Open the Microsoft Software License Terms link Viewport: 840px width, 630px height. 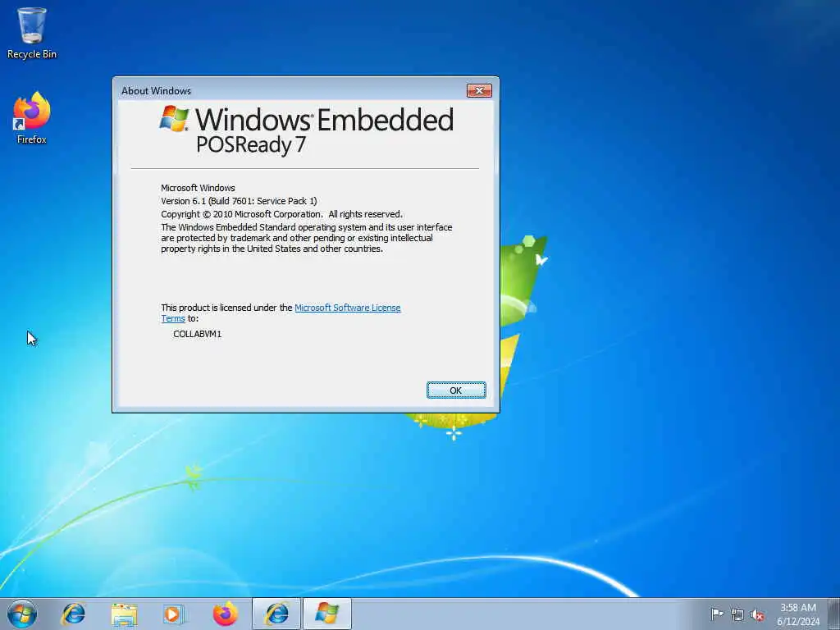[348, 308]
